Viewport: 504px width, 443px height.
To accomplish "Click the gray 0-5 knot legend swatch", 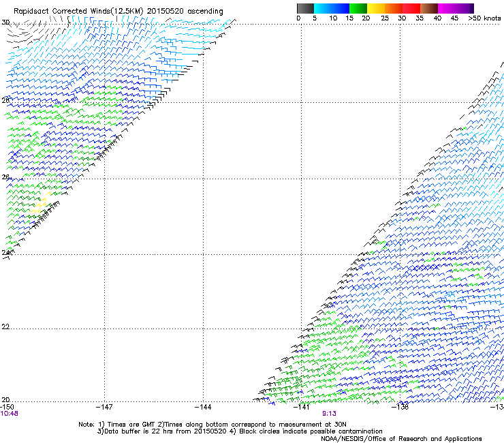I will pyautogui.click(x=305, y=8).
